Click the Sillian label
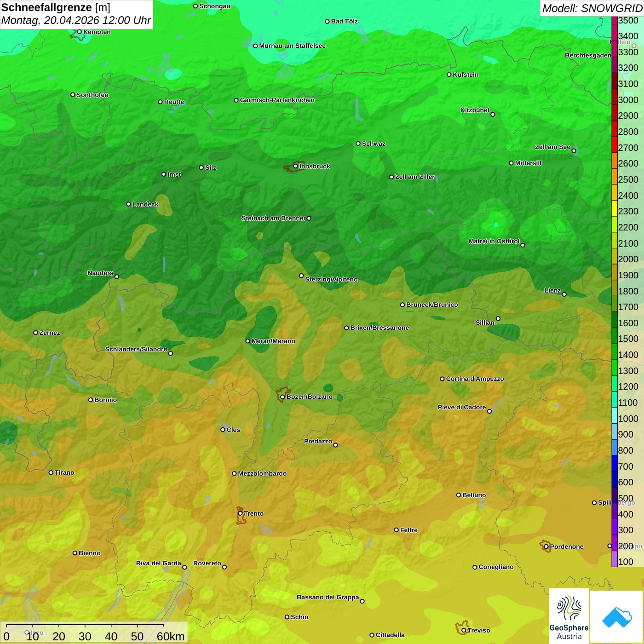Image resolution: width=644 pixels, height=644 pixels. (485, 322)
